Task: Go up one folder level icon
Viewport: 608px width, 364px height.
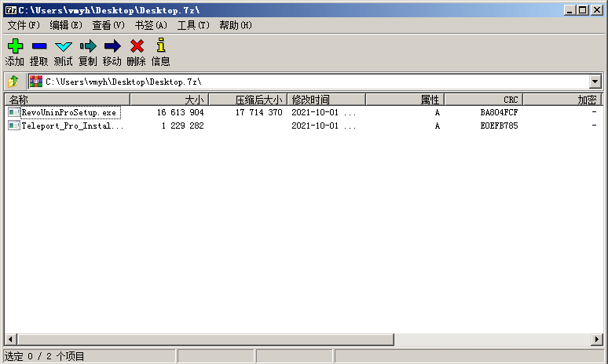Action: pyautogui.click(x=13, y=82)
